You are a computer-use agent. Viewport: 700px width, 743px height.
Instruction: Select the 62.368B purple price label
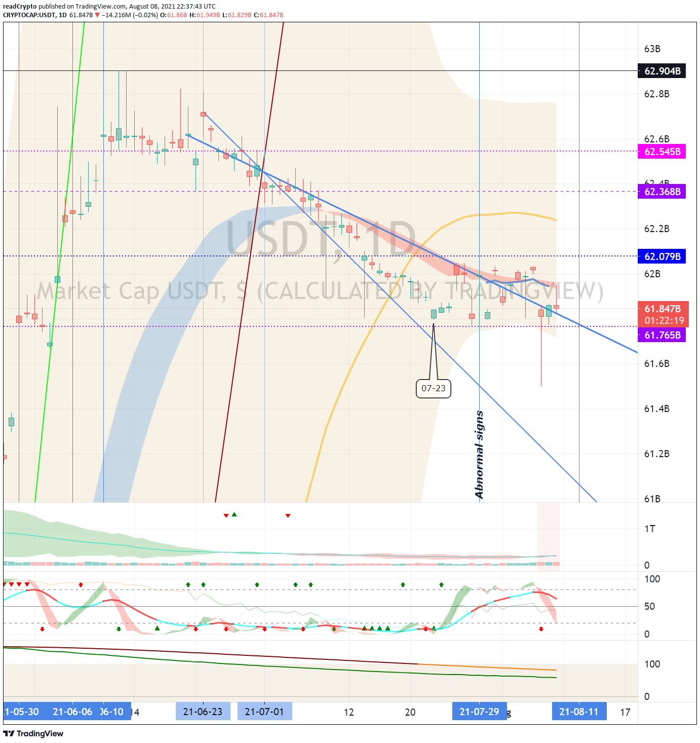(662, 192)
